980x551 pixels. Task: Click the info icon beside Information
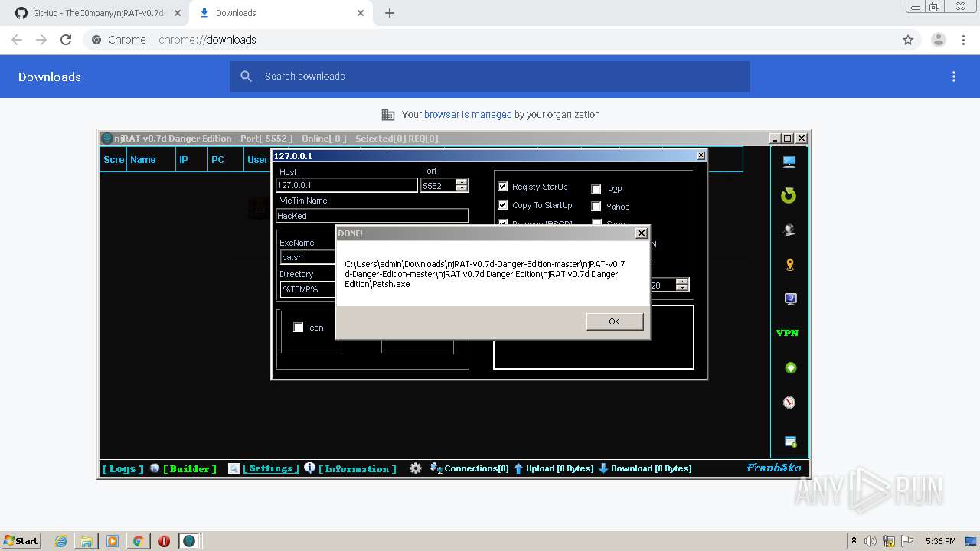tap(309, 468)
